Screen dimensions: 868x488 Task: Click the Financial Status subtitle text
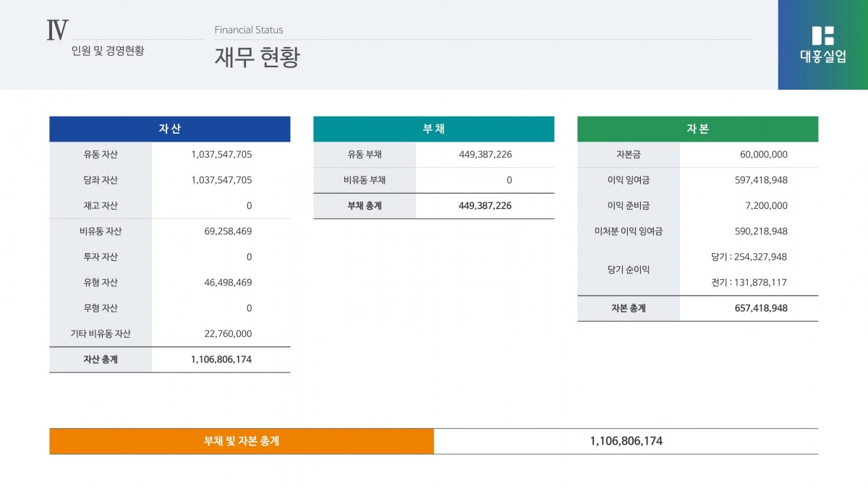click(x=249, y=30)
